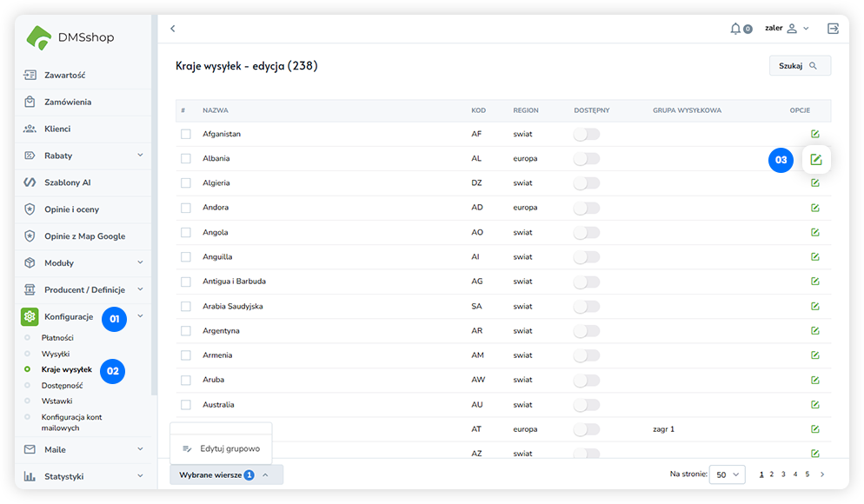Click the DMSshop logo

71,37
